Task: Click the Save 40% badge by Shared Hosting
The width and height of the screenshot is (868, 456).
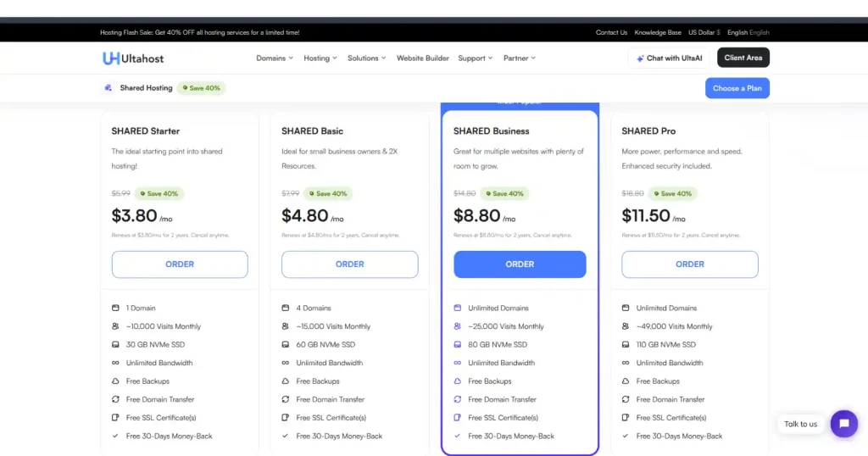Action: coord(202,88)
